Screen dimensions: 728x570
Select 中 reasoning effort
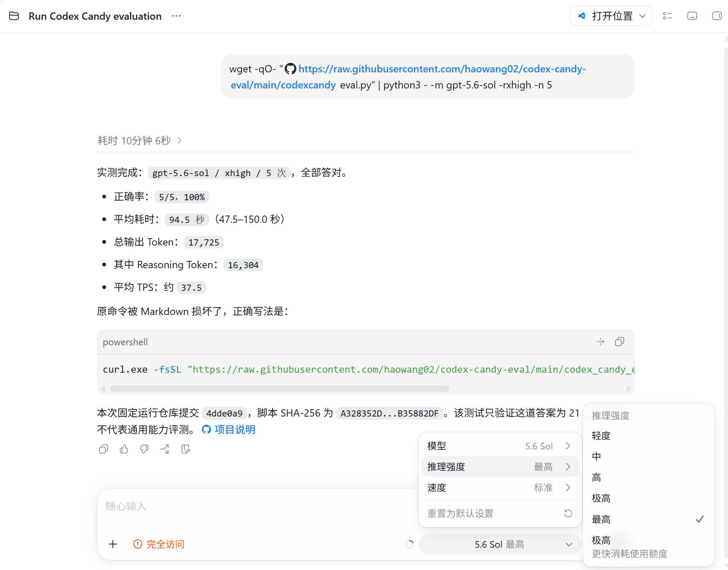tap(649, 456)
